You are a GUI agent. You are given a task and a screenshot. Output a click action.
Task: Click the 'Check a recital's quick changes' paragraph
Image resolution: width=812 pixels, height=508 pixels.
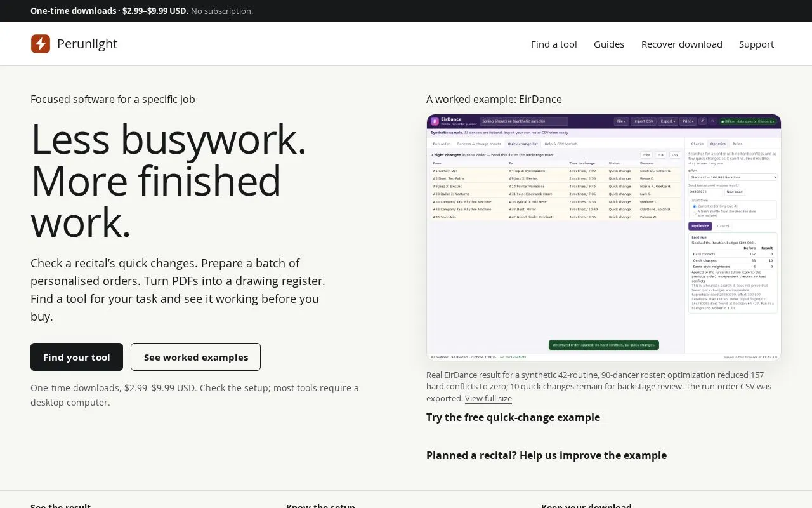[x=178, y=290]
